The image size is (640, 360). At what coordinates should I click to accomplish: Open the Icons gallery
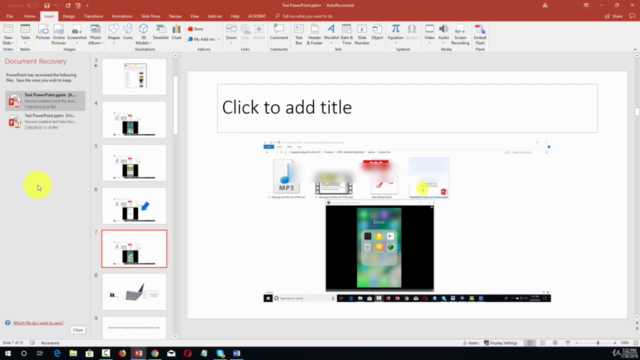click(x=128, y=33)
